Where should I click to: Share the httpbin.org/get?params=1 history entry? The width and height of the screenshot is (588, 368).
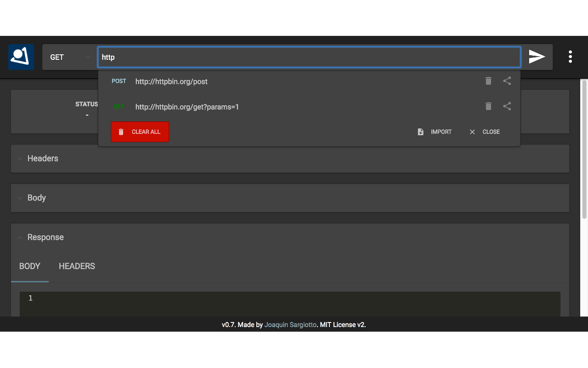[x=507, y=106]
